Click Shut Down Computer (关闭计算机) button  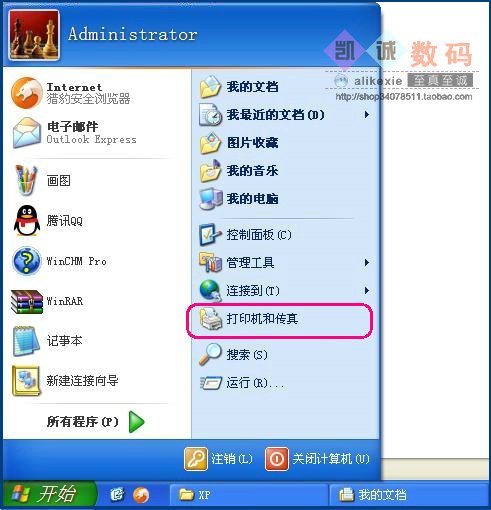point(317,459)
